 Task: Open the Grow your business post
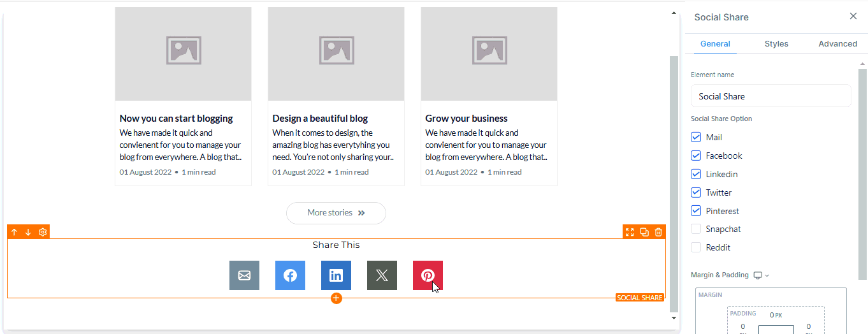coord(467,119)
